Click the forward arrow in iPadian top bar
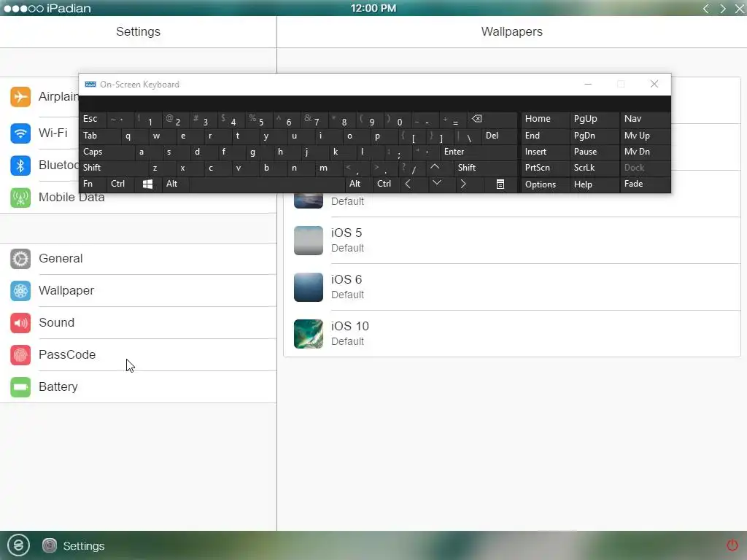 point(723,9)
